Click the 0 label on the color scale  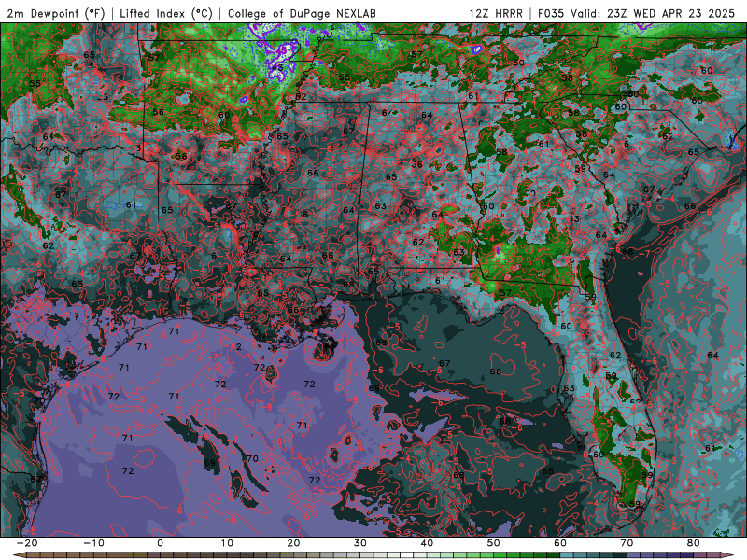pyautogui.click(x=160, y=543)
